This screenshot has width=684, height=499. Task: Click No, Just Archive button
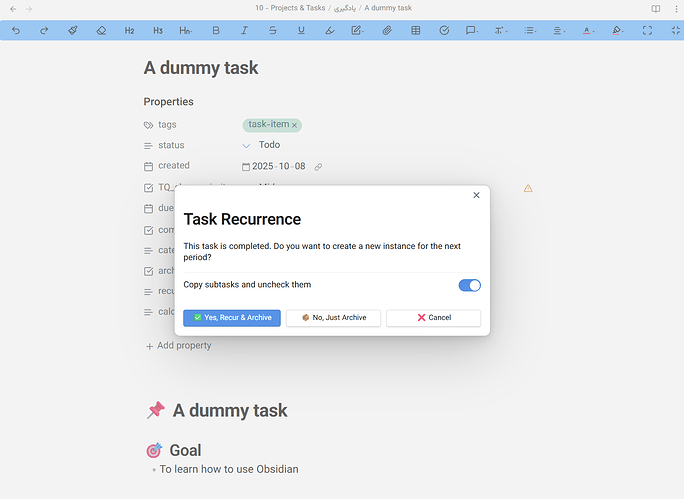point(333,318)
